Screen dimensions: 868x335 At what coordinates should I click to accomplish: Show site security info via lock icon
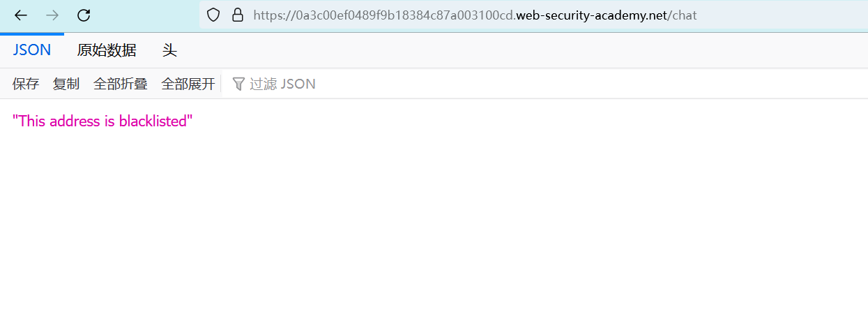(237, 15)
